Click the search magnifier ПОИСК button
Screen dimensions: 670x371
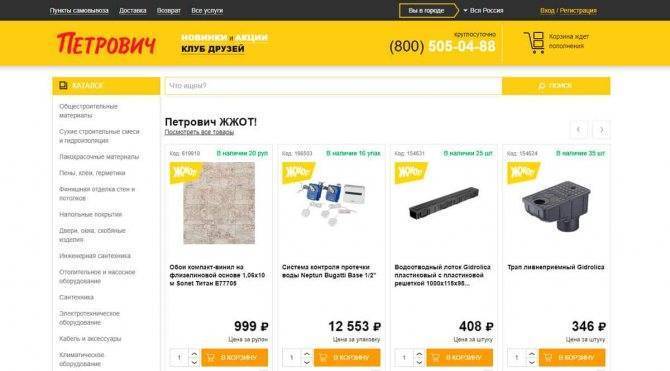[556, 86]
